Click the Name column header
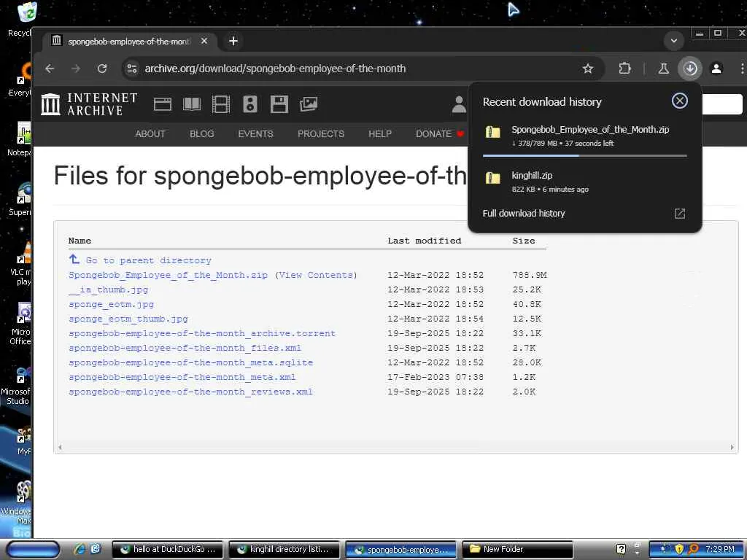This screenshot has width=747, height=560. tap(80, 241)
